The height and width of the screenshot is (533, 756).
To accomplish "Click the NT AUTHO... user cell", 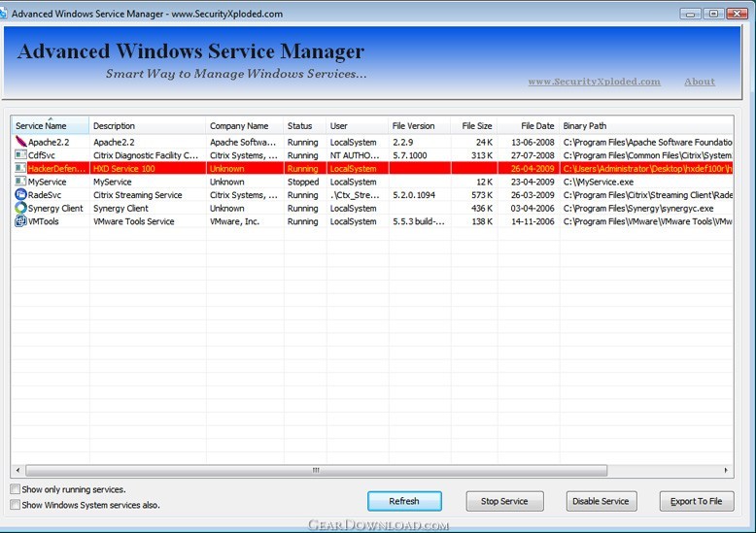I will [355, 155].
